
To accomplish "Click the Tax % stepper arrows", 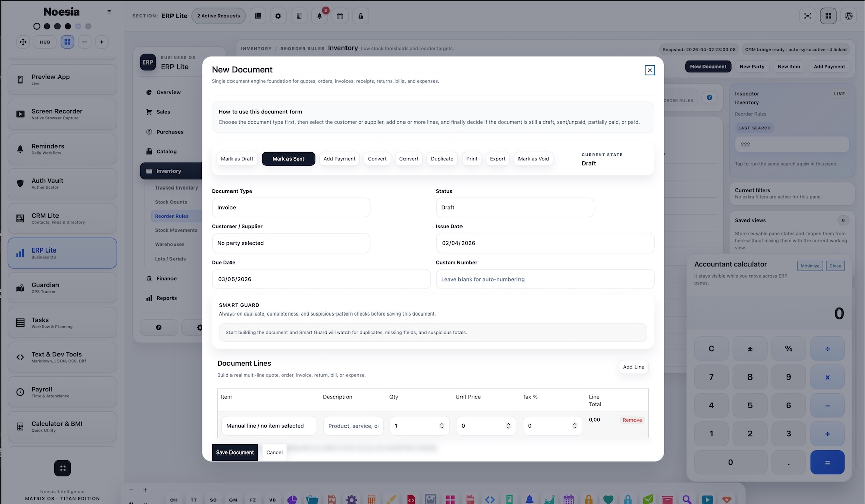I will tap(575, 426).
